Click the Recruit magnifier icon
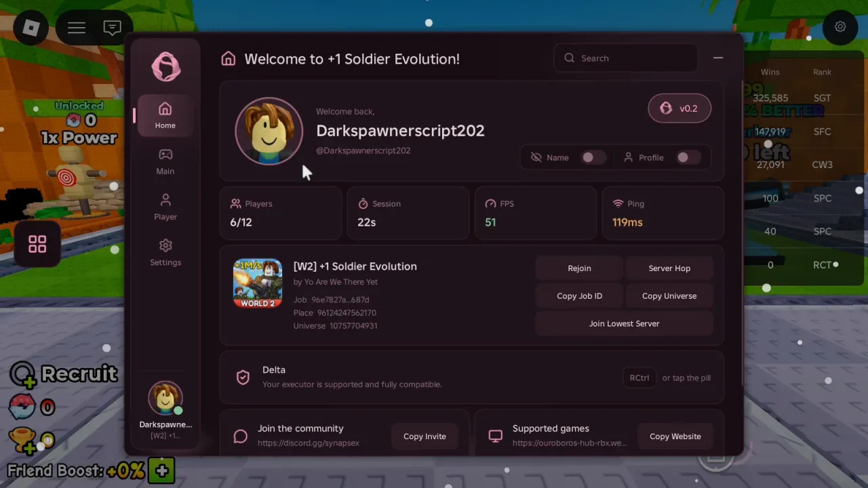Viewport: 868px width, 488px height. (24, 374)
